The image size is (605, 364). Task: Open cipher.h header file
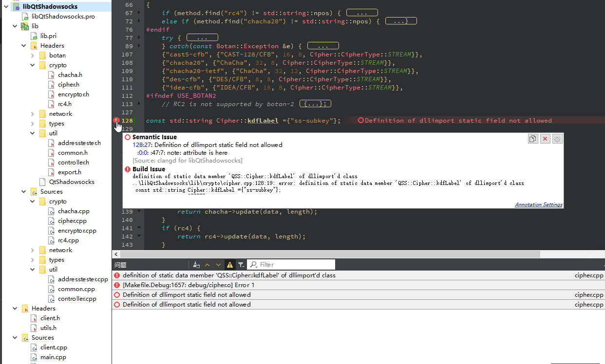68,85
